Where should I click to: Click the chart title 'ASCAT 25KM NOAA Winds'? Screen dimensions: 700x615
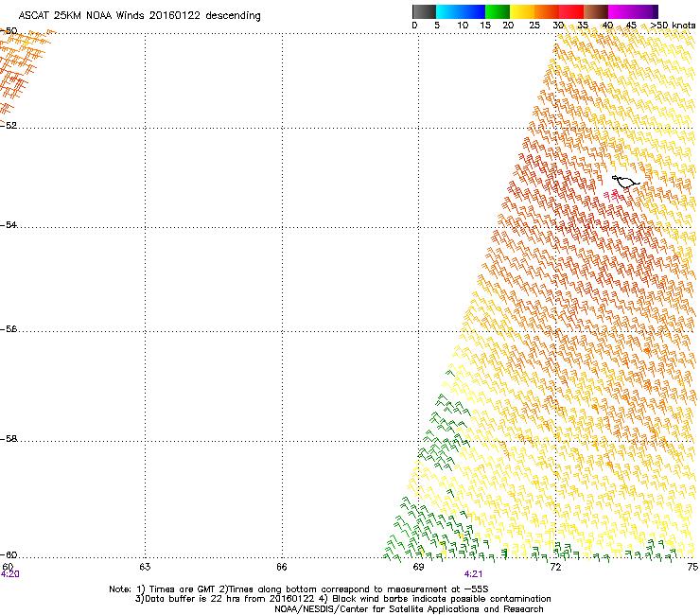pyautogui.click(x=81, y=15)
